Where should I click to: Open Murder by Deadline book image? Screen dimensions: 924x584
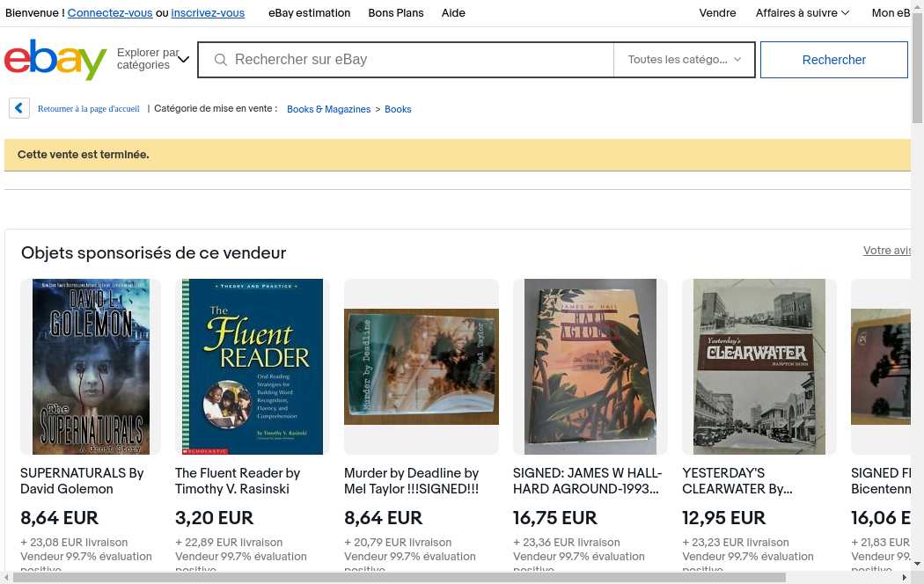(422, 367)
